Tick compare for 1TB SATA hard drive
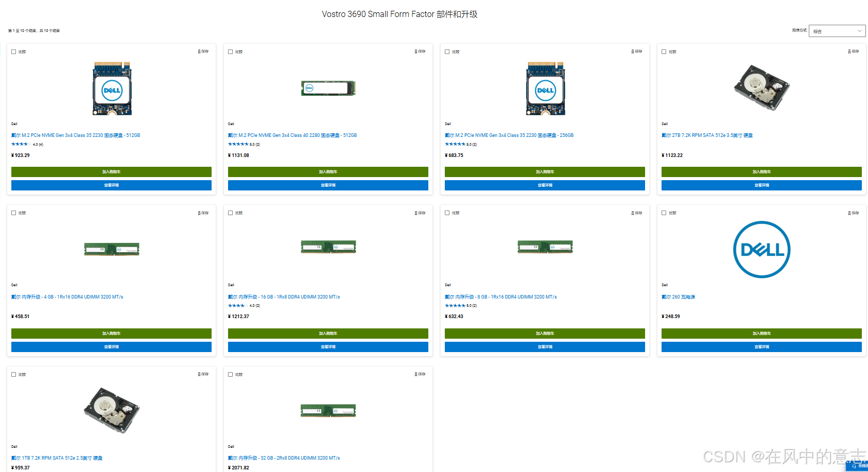The height and width of the screenshot is (472, 868). [x=14, y=374]
